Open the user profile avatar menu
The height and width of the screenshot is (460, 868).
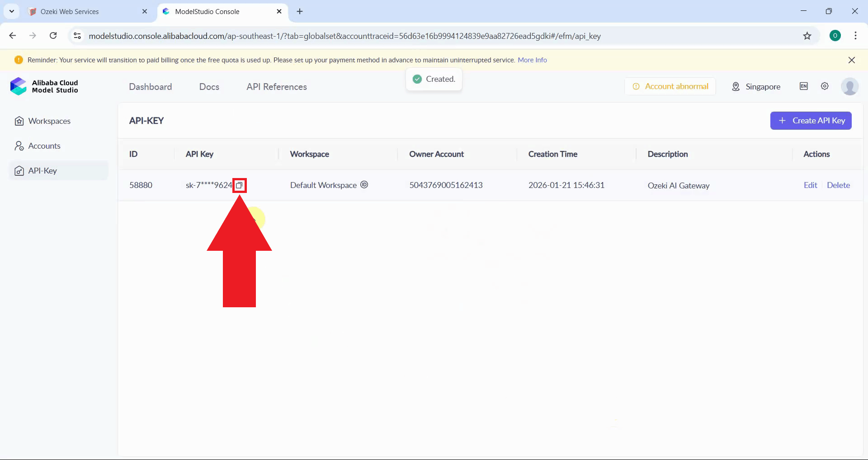[x=850, y=86]
